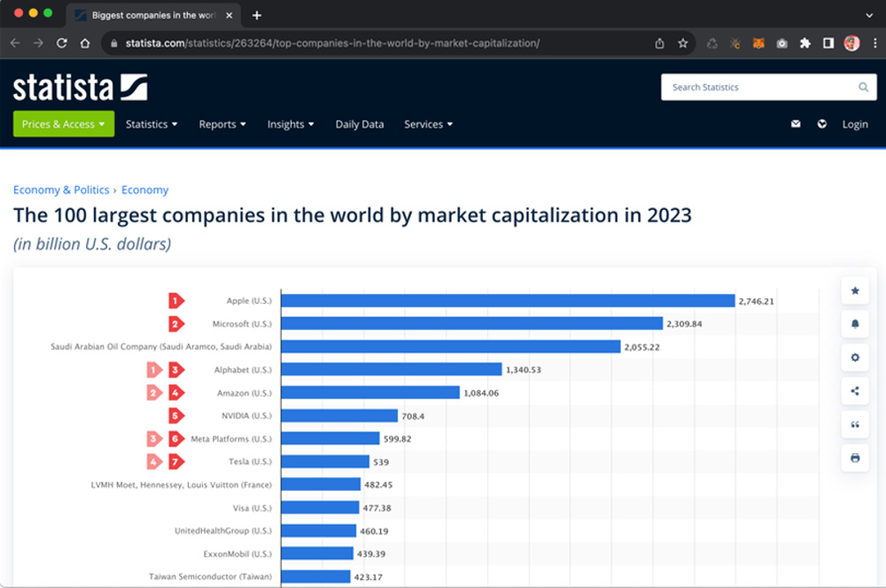This screenshot has height=588, width=886.
Task: Click the Apple (U.S.) bar in the chart
Action: coord(508,300)
